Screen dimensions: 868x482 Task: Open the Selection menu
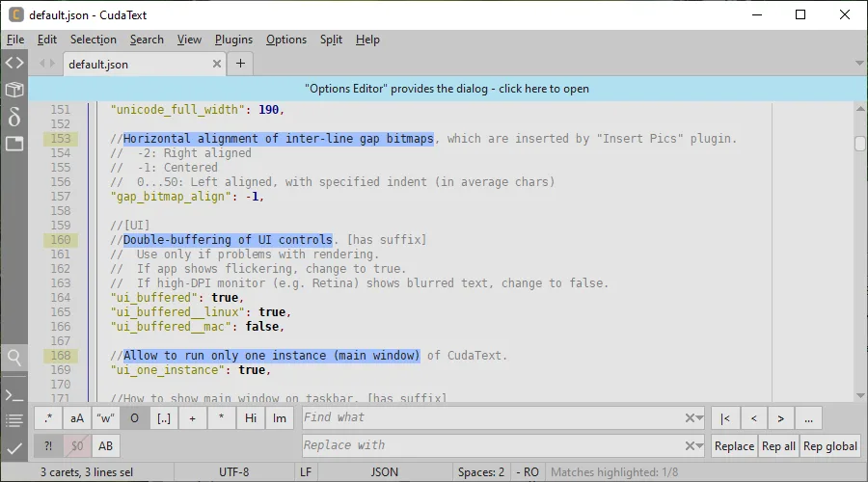tap(93, 40)
